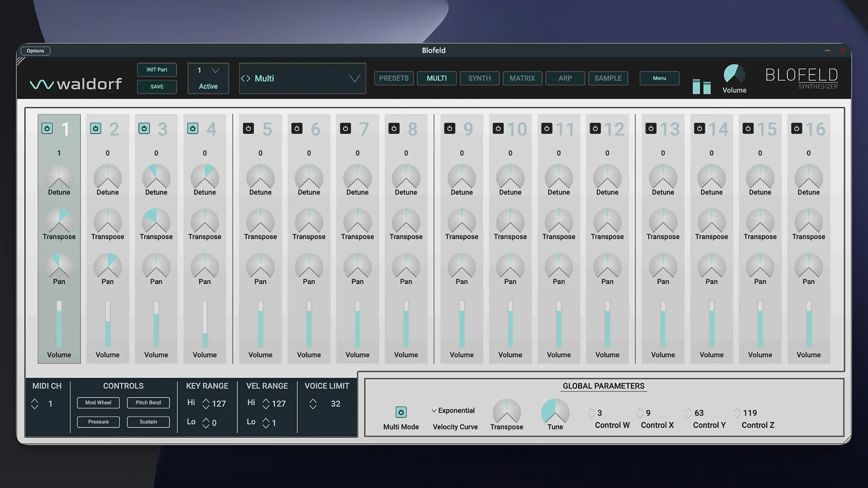Viewport: 868px width, 488px height.
Task: Click the Vel Range Hi stepper
Action: coord(266,404)
